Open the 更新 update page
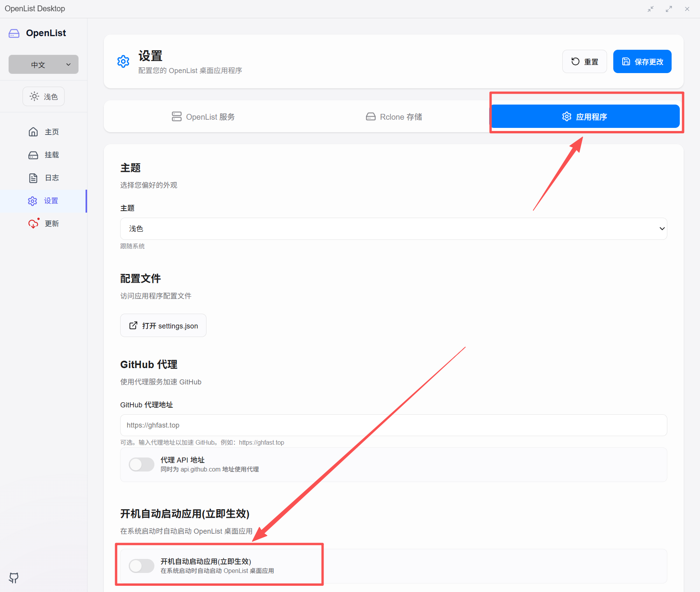This screenshot has height=592, width=700. pyautogui.click(x=44, y=224)
